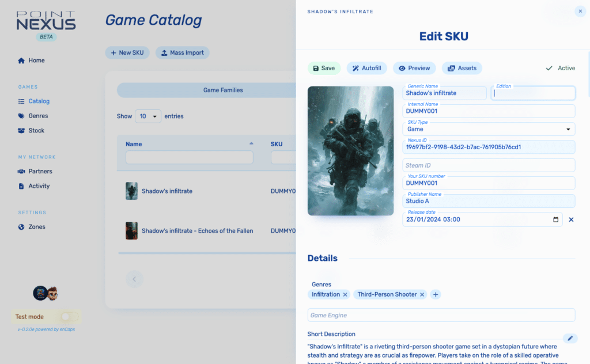Viewport: 590px width, 364px height.
Task: Open the Stock box icon
Action: tap(21, 131)
